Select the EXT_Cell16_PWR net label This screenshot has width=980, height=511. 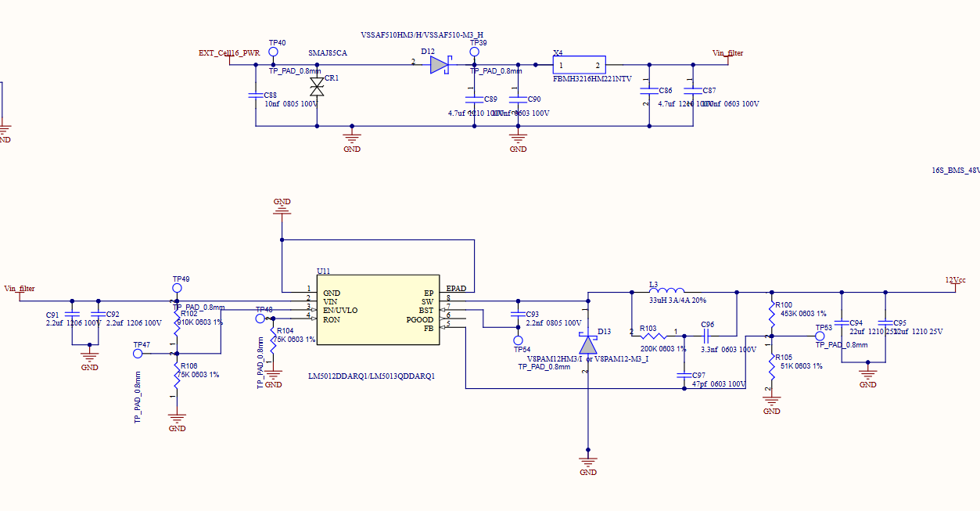click(228, 53)
